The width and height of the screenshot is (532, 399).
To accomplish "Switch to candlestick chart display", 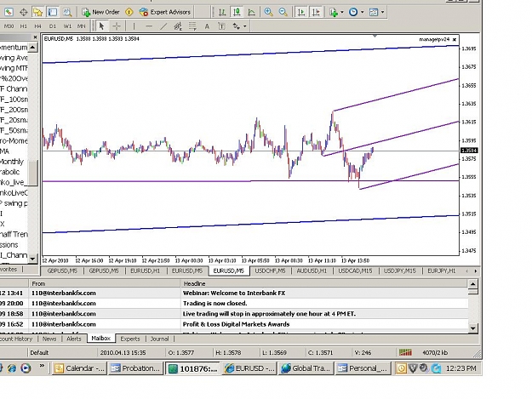I will coord(237,12).
